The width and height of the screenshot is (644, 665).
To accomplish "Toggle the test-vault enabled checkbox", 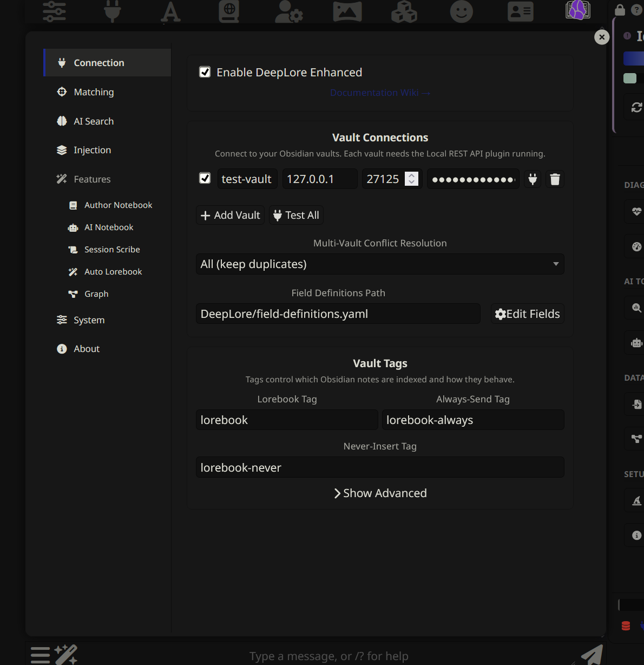I will point(205,178).
